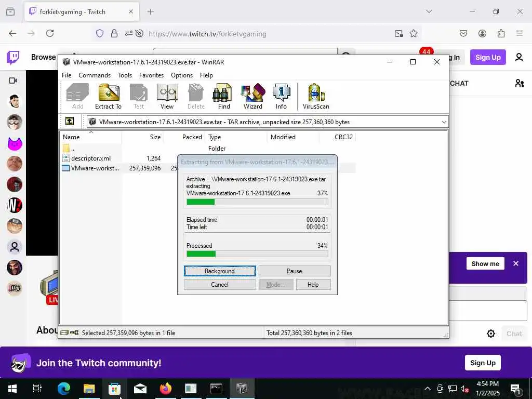532x399 pixels.
Task: Sort the file list by Size column
Action: [142, 137]
